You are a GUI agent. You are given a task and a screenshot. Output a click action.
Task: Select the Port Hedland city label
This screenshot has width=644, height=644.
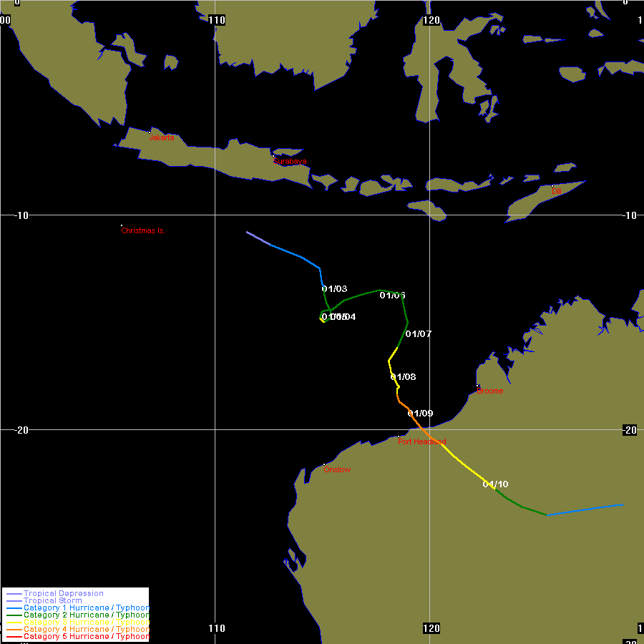tap(422, 442)
